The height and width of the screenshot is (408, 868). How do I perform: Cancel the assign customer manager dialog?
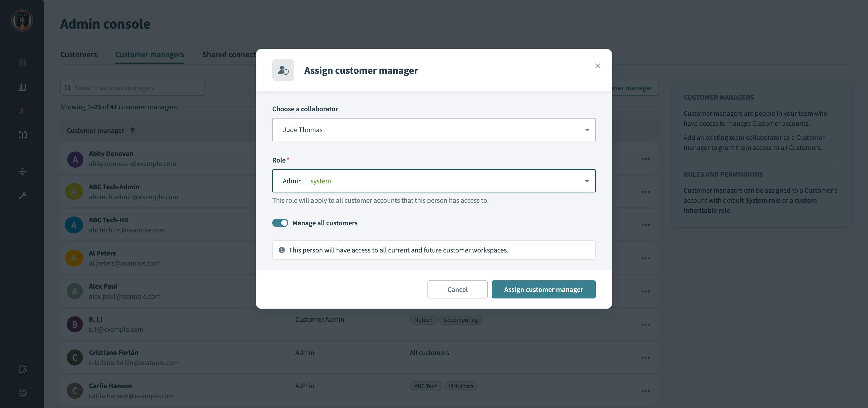click(x=457, y=289)
